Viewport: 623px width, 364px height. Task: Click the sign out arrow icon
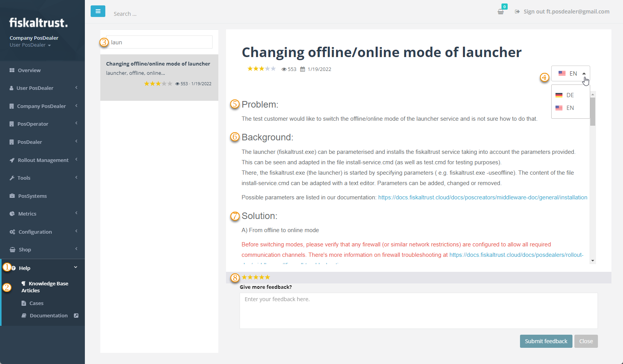(517, 12)
